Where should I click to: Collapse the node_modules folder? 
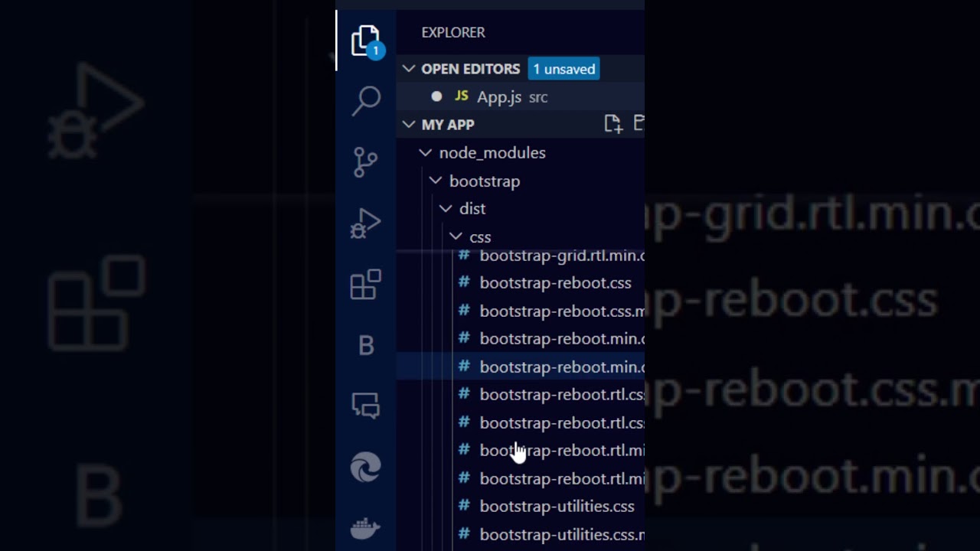(x=426, y=153)
